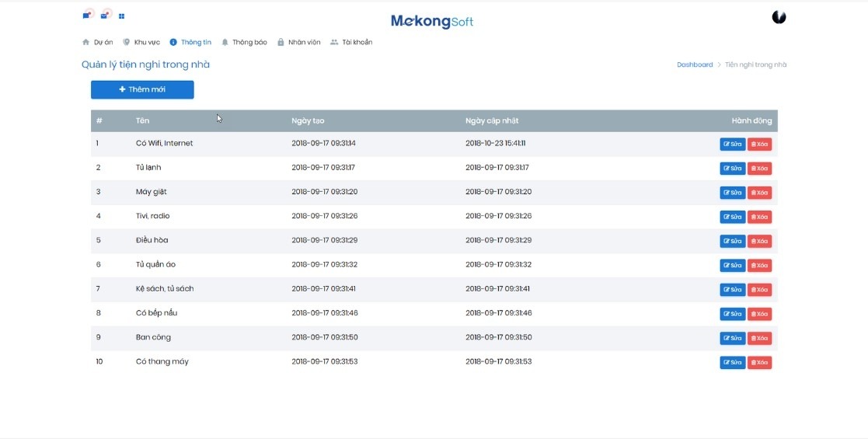Viewport: 868px width, 439px height.
Task: Click the Tên column header
Action: [142, 120]
